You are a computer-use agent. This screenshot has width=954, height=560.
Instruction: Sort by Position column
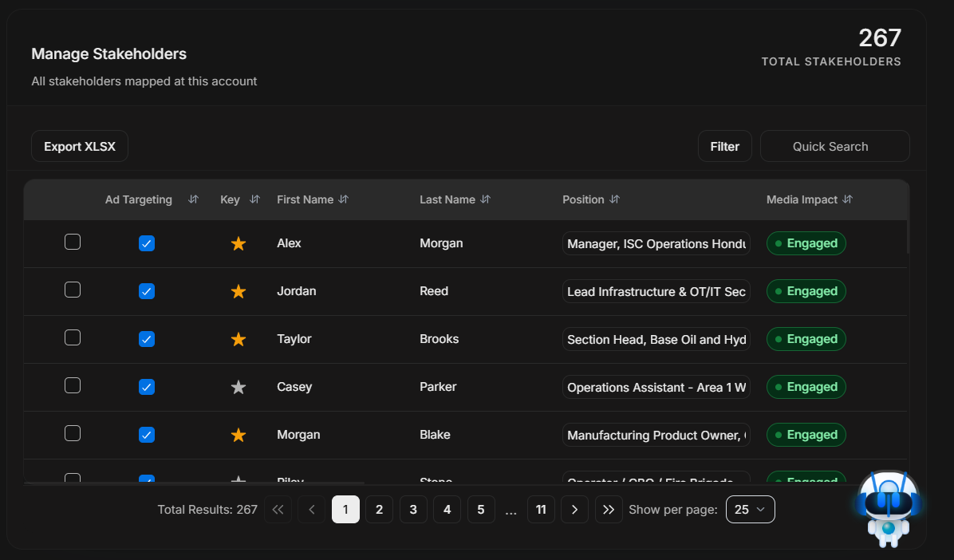pyautogui.click(x=614, y=199)
